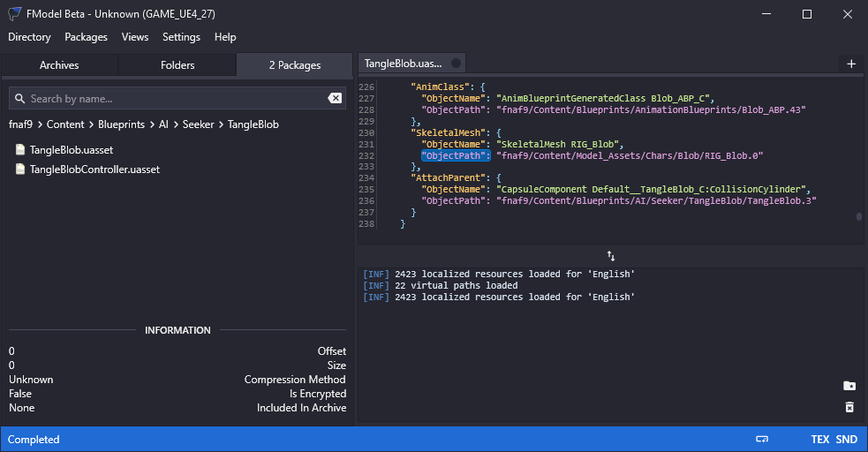Clear the search box with the backspace icon
The image size is (868, 452).
pyautogui.click(x=335, y=99)
